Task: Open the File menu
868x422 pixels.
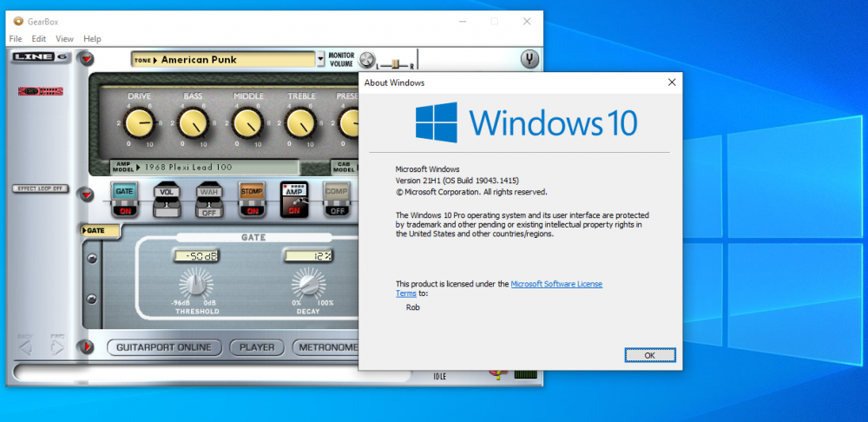Action: [x=16, y=39]
